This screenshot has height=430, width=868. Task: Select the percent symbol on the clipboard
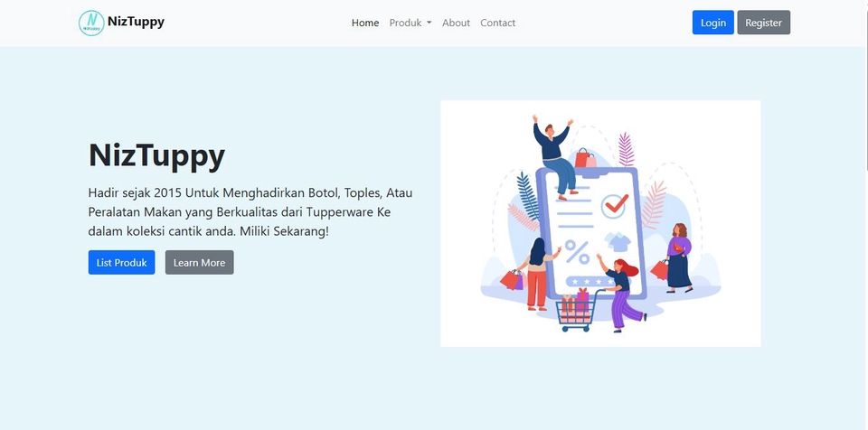[577, 252]
